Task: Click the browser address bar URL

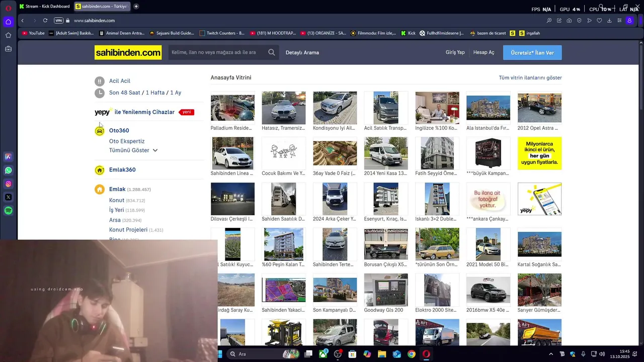Action: pyautogui.click(x=94, y=21)
